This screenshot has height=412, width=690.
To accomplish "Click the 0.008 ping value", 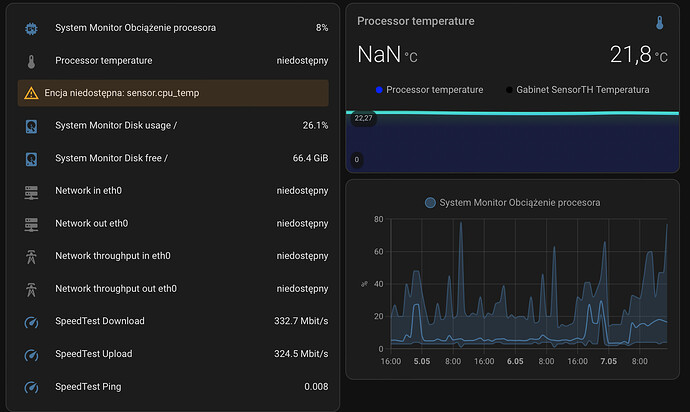I will pos(316,386).
